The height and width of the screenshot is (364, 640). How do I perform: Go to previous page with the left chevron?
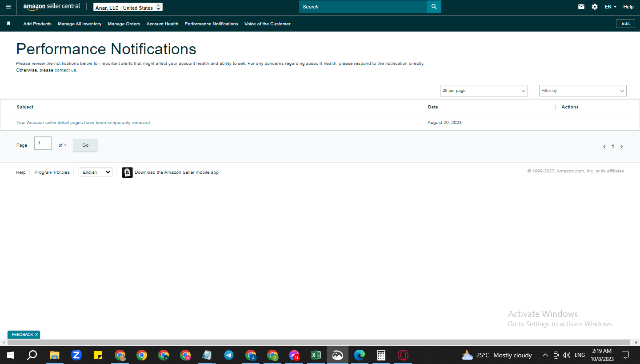[604, 147]
